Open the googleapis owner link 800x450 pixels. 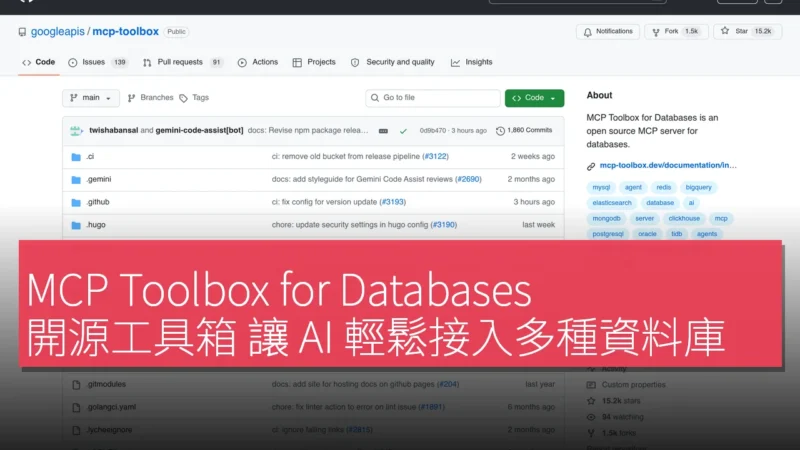[58, 32]
